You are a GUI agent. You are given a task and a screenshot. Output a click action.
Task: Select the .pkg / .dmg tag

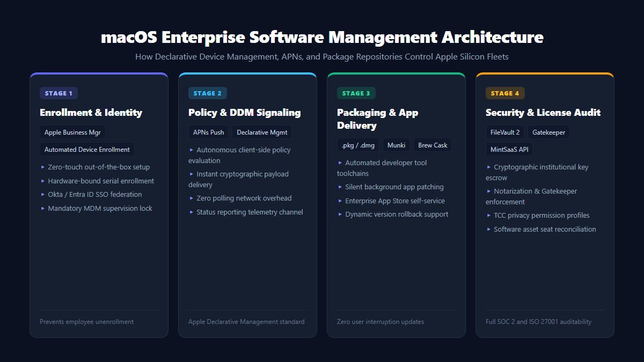358,145
